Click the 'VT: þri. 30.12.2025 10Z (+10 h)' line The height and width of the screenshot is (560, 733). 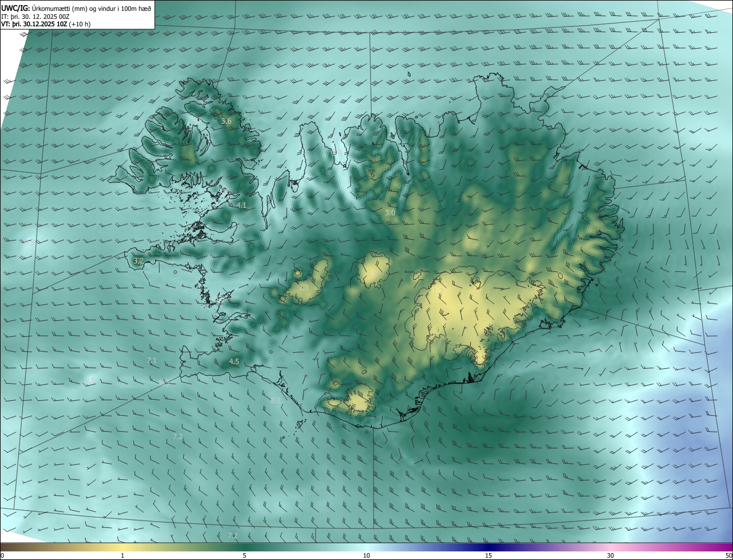pyautogui.click(x=46, y=24)
